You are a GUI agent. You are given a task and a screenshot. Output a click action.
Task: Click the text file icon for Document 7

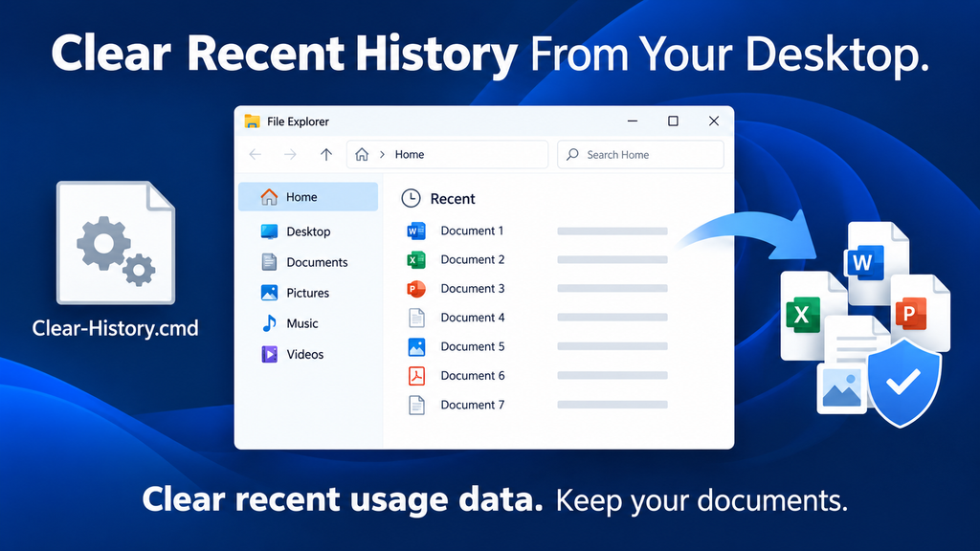tap(417, 405)
